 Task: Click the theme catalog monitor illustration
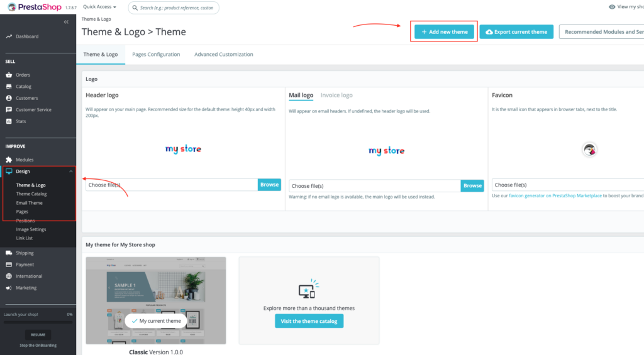pyautogui.click(x=308, y=288)
